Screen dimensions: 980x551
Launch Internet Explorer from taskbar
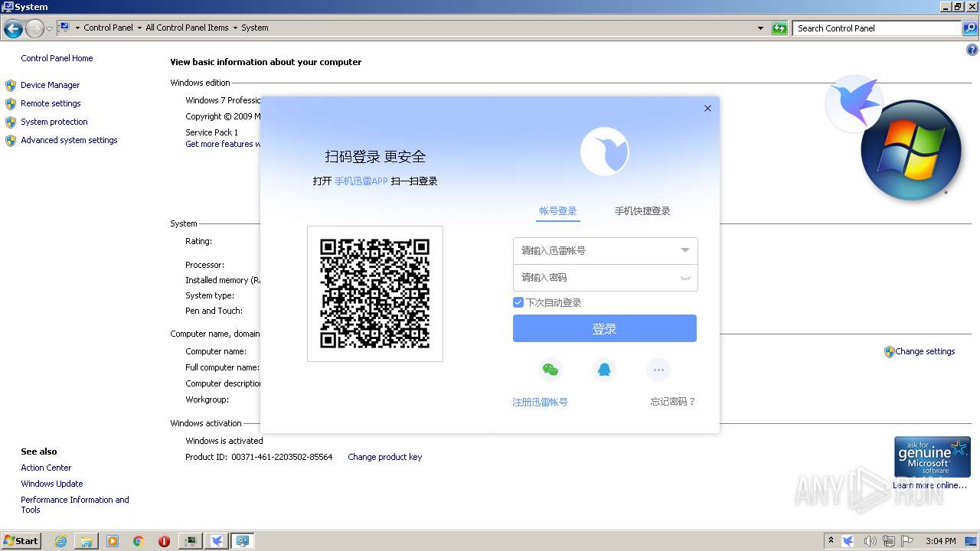pos(61,541)
